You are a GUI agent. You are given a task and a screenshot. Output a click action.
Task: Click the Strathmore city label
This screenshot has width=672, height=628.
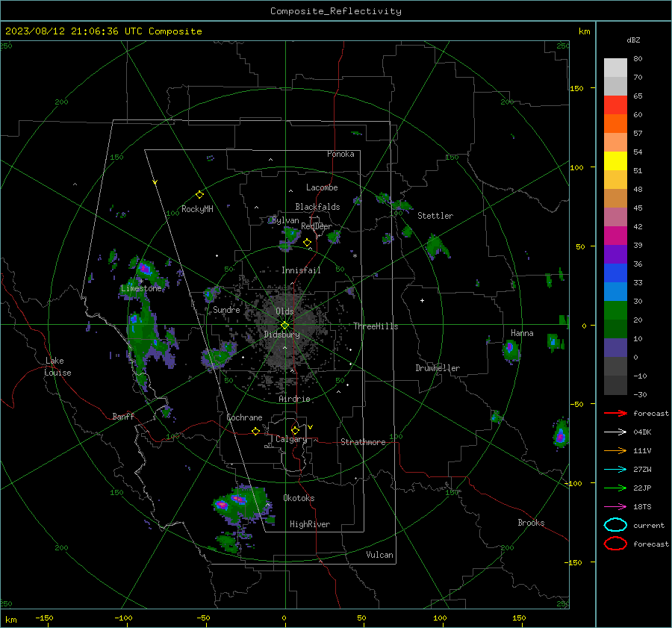point(363,442)
